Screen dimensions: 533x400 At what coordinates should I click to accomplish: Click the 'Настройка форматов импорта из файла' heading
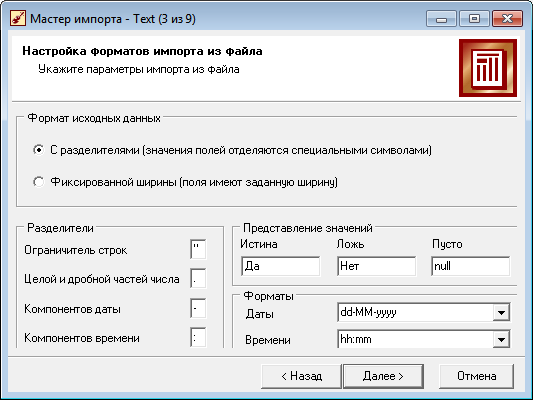point(142,51)
